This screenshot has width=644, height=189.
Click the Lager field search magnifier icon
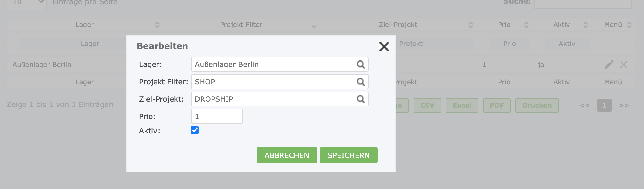361,65
